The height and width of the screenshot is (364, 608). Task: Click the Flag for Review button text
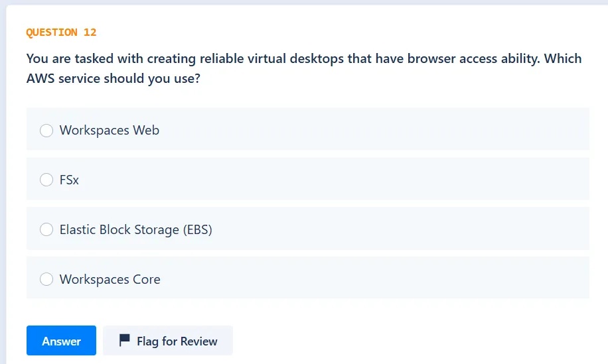coord(177,341)
